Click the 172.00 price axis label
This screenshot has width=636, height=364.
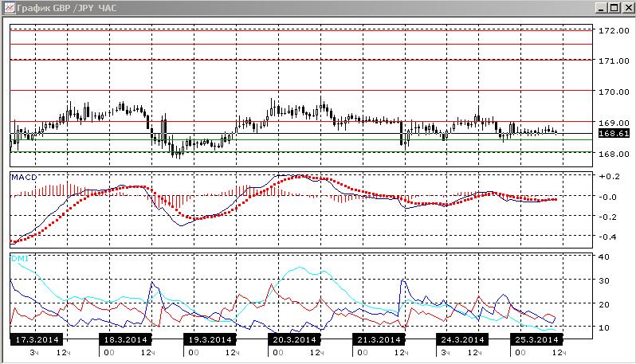[x=614, y=30]
